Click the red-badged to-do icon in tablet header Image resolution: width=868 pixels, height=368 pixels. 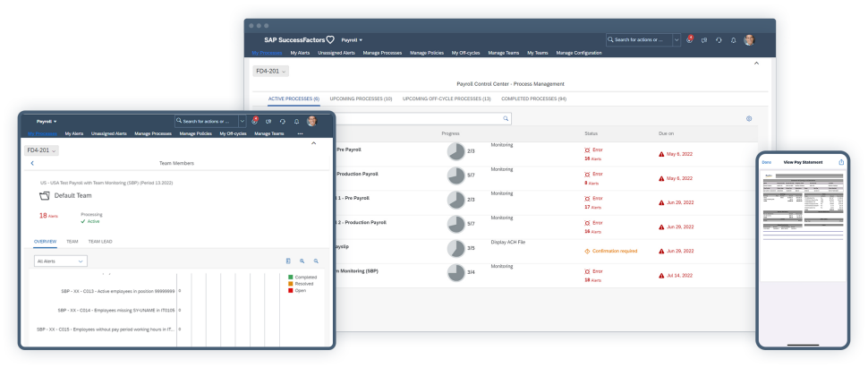point(255,121)
